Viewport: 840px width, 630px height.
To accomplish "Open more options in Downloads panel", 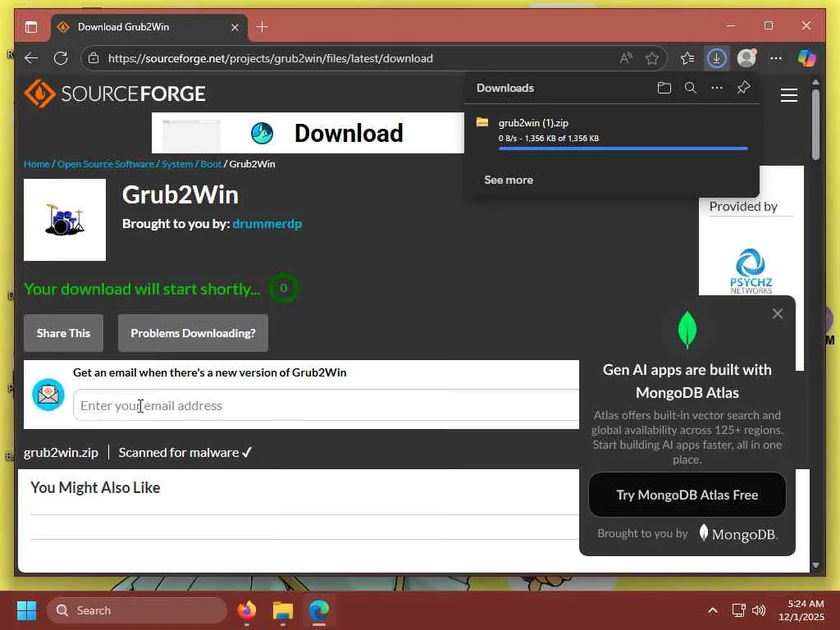I will pos(717,88).
